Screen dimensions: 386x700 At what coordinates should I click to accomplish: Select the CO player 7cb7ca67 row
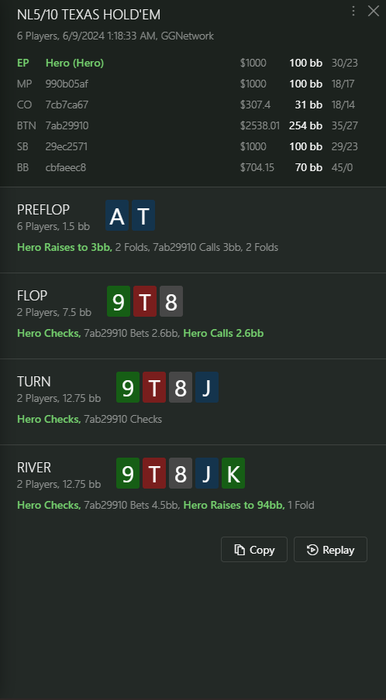click(187, 105)
